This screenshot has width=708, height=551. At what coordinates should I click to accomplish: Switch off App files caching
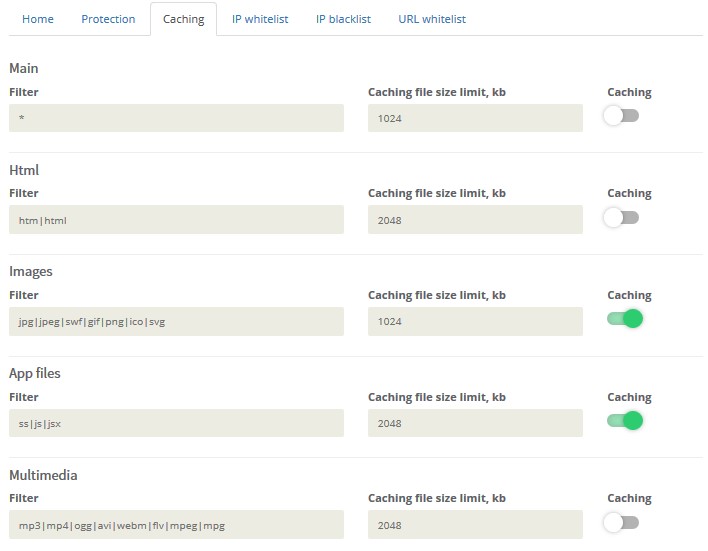pyautogui.click(x=624, y=421)
